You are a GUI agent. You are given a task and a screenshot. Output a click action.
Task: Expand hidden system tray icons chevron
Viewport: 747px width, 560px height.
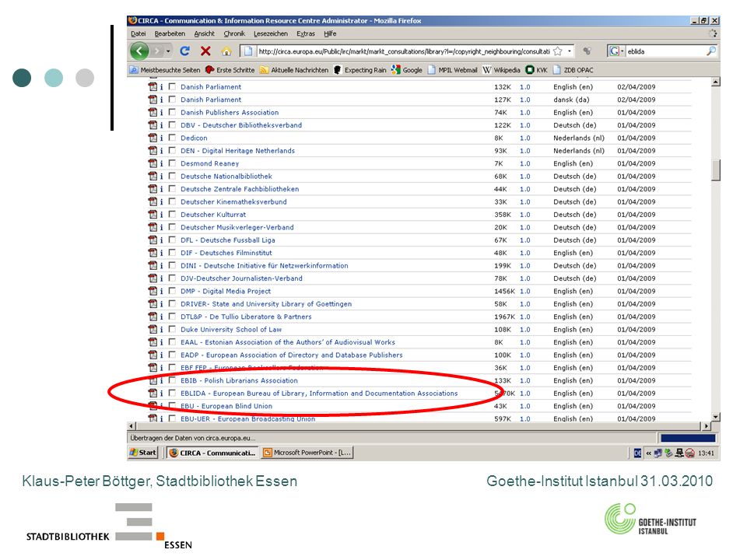pos(648,453)
